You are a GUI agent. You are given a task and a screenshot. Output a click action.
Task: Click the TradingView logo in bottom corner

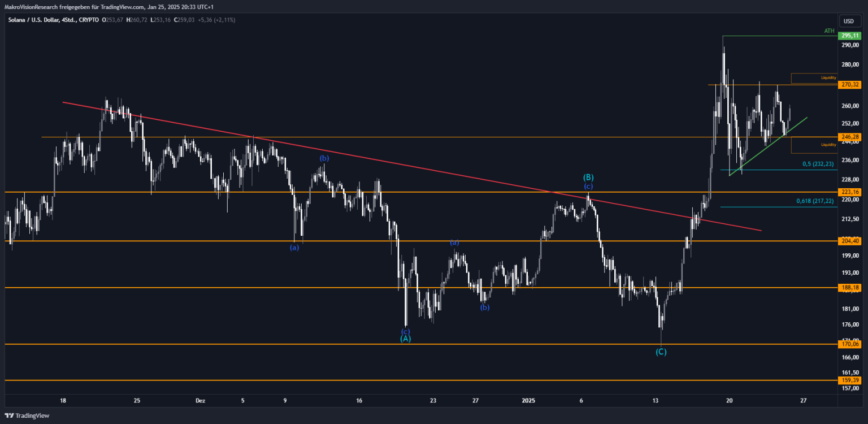pyautogui.click(x=27, y=416)
